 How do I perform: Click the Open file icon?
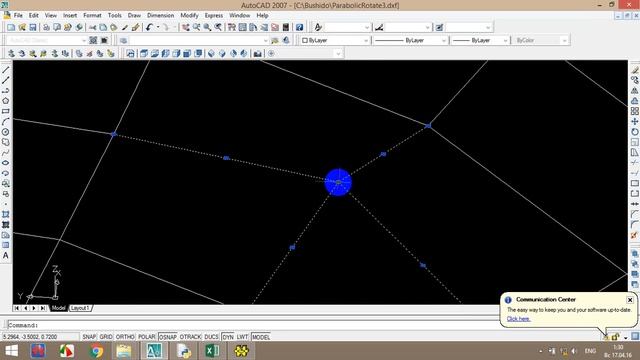pos(22,27)
